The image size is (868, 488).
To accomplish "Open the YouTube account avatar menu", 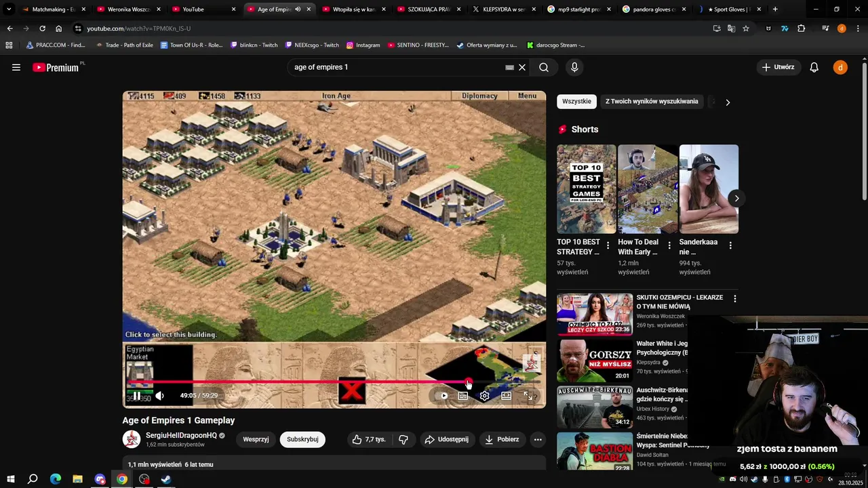I will pyautogui.click(x=840, y=67).
